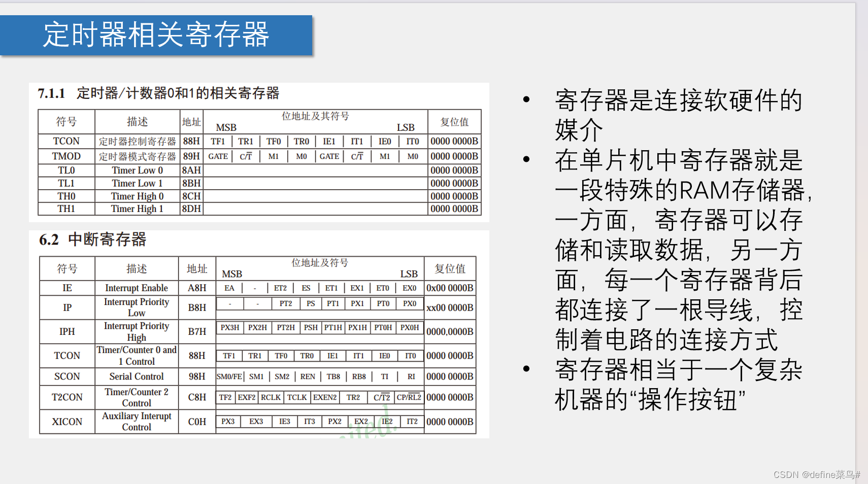Screen dimensions: 868x484
Task: Click bullet text 寄存器相当于一个复杂机器的“操作按钮”
Action: pyautogui.click(x=679, y=385)
